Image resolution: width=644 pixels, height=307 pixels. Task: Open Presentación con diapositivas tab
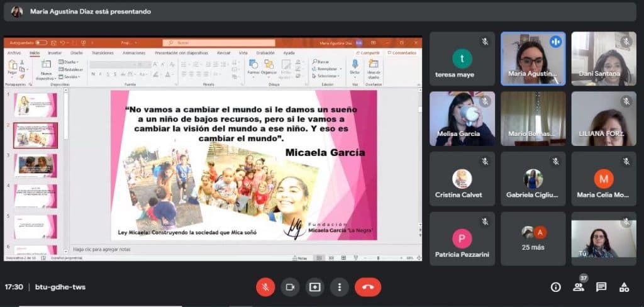coord(181,53)
